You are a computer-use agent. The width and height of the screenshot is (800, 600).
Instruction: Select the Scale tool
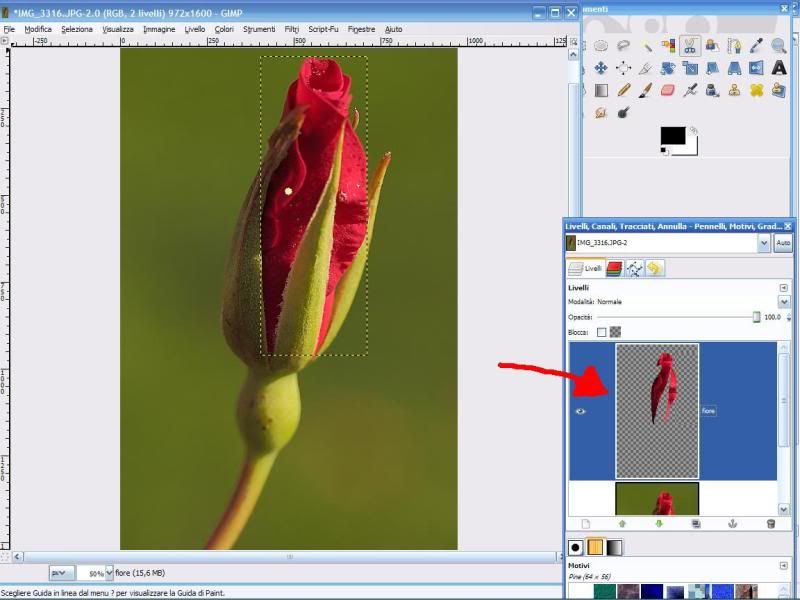pos(690,68)
